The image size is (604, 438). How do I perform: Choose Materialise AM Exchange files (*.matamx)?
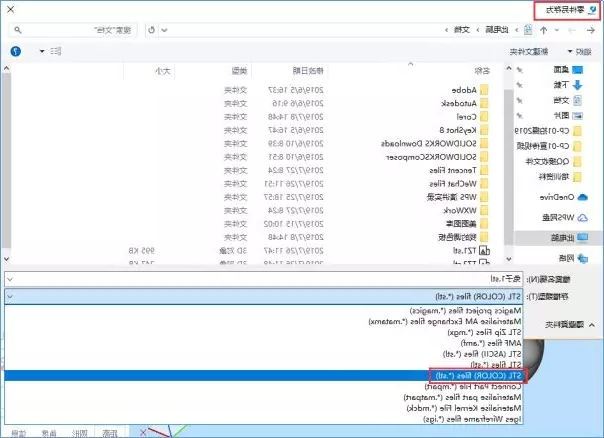[x=445, y=321]
